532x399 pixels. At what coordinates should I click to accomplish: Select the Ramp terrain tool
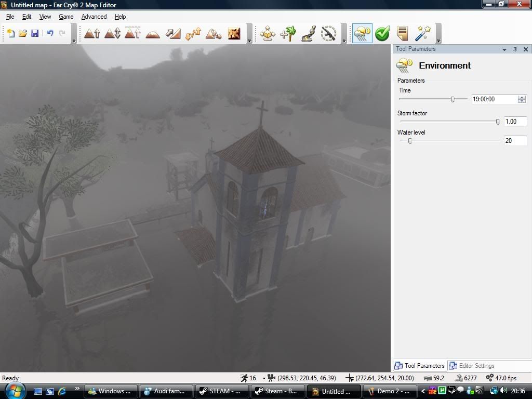[x=173, y=33]
